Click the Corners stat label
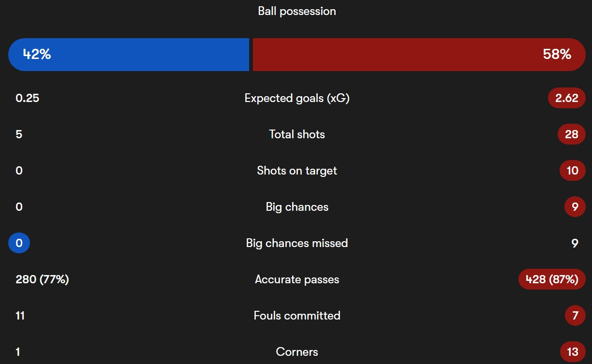Screen dimensions: 592x364 297,352
